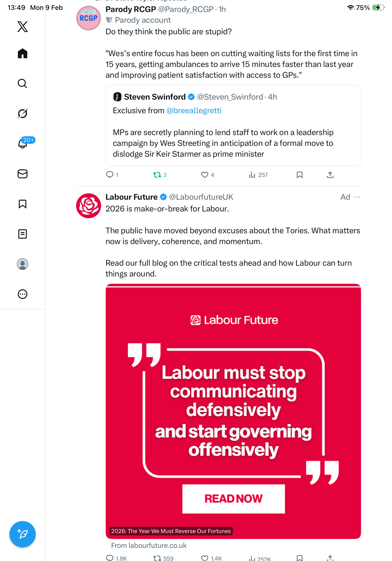This screenshot has width=392, height=561.
Task: Like the Parody RCGP post
Action: click(204, 175)
